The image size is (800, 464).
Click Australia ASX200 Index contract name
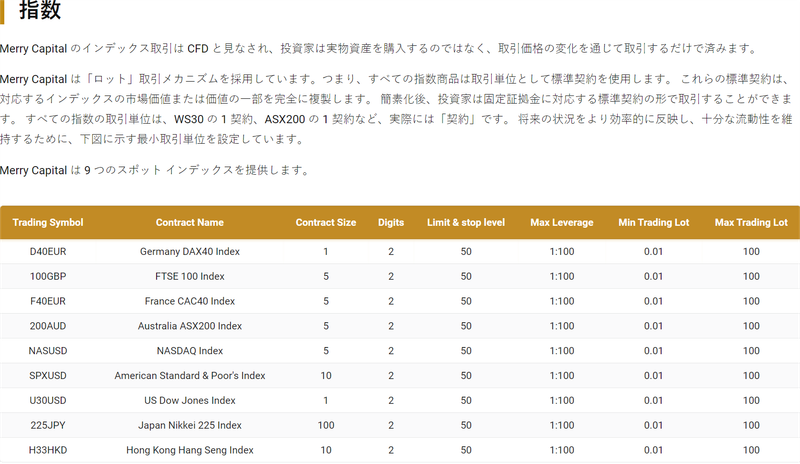190,326
